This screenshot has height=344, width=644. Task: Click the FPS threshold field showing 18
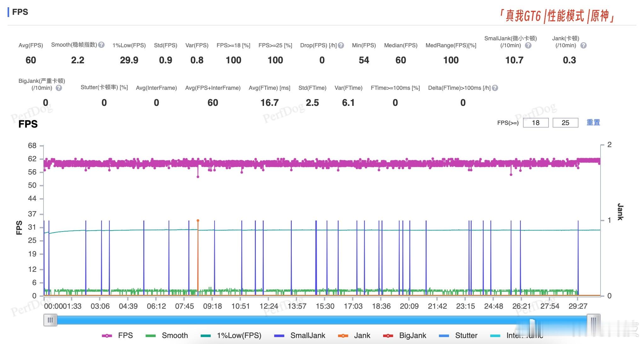pos(536,123)
